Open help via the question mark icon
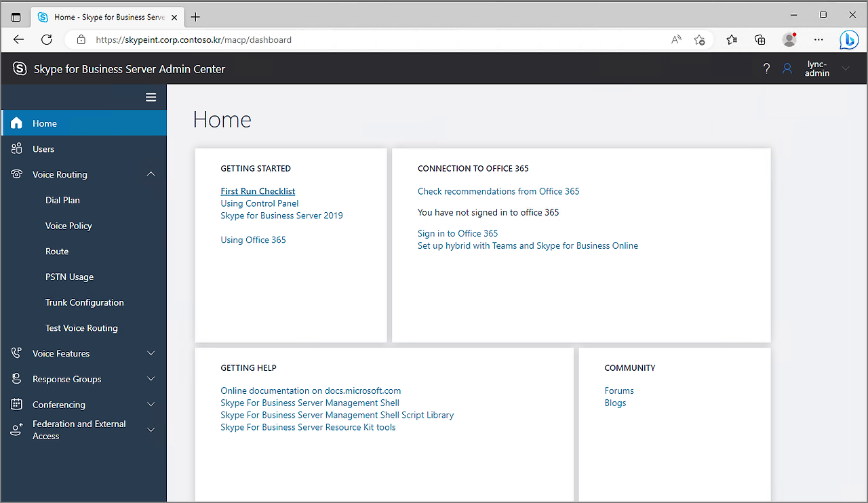 (x=766, y=68)
